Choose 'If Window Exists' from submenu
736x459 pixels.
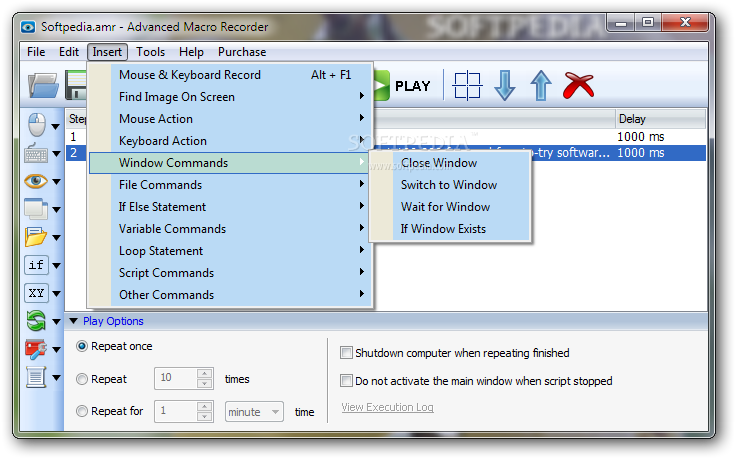(x=451, y=229)
